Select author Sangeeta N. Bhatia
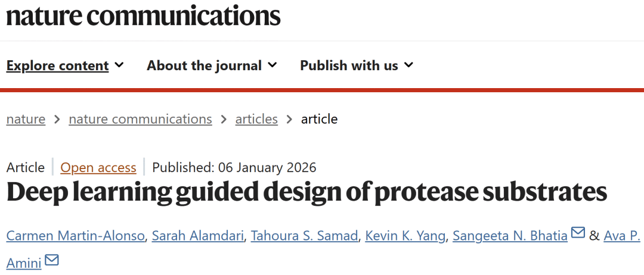 click(510, 236)
